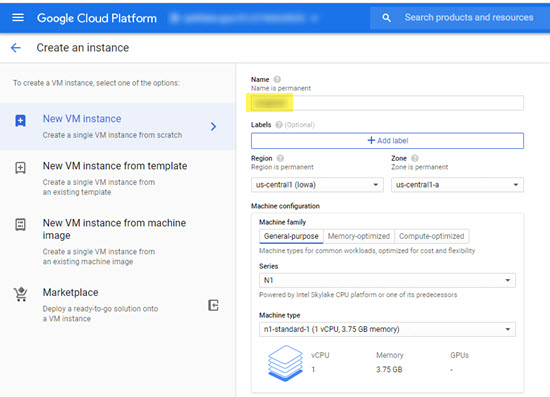Viewport: 550px width, 397px height.
Task: Choose the Marketplace option
Action: pos(118,305)
